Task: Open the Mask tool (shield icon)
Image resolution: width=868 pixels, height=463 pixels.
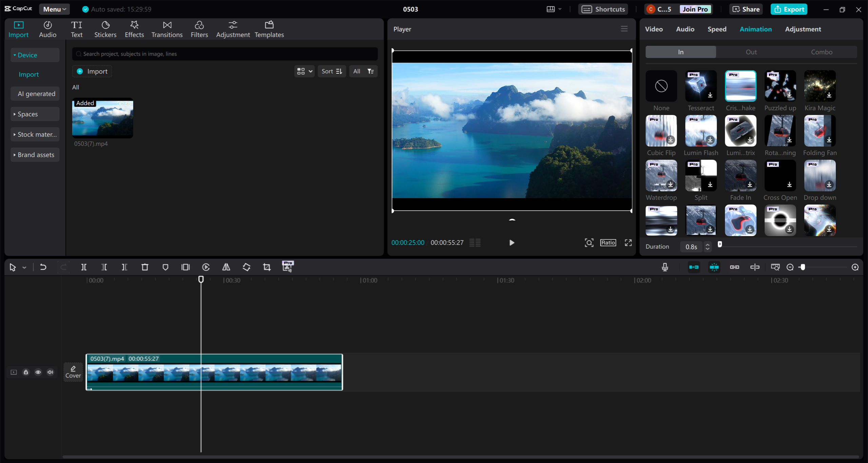Action: [165, 267]
